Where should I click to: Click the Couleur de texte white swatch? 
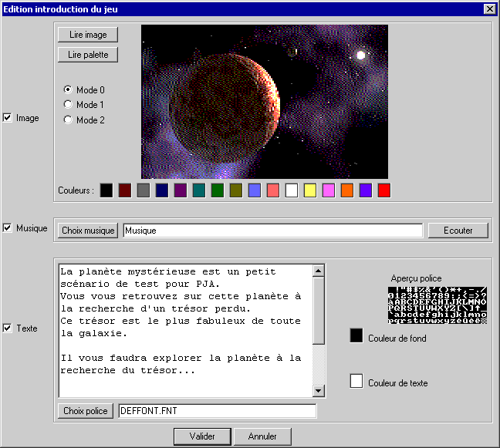[356, 381]
